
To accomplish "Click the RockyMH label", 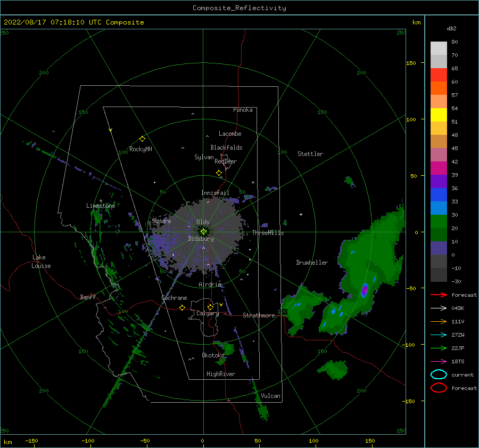I will pos(141,149).
